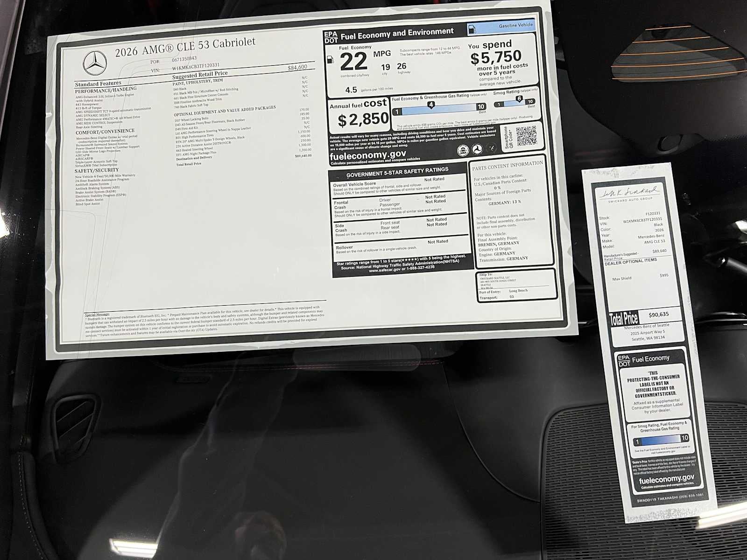Click the large 22 MPG combined figure

(x=354, y=62)
